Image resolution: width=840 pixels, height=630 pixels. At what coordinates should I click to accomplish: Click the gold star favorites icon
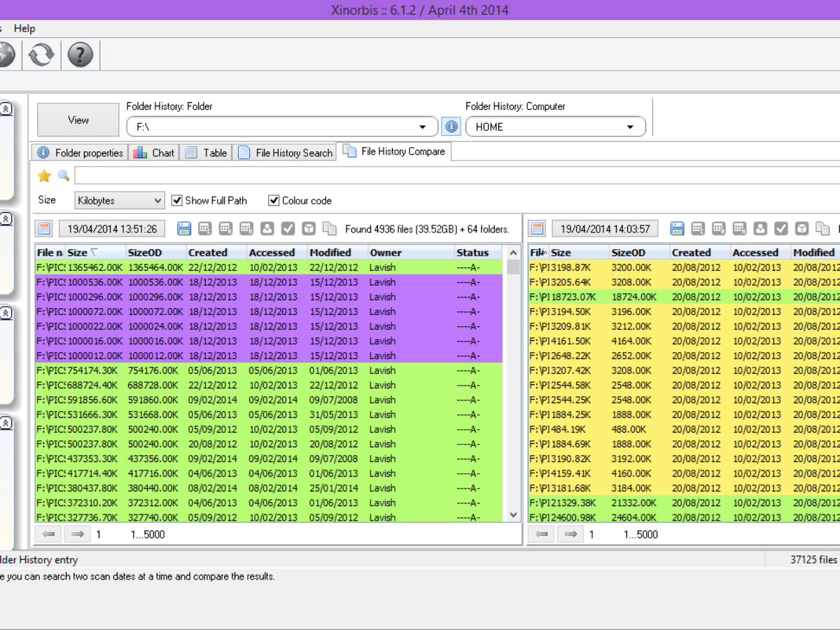44,176
